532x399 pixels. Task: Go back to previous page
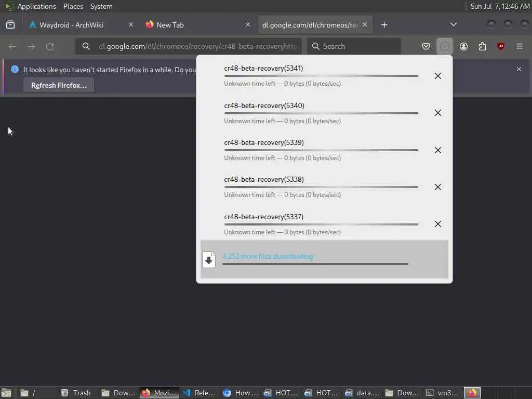(x=12, y=46)
